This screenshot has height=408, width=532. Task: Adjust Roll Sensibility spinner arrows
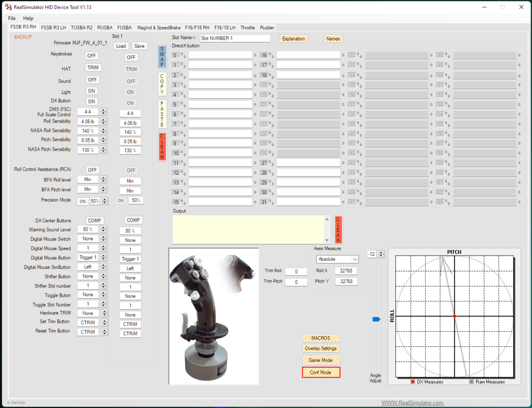click(x=103, y=121)
